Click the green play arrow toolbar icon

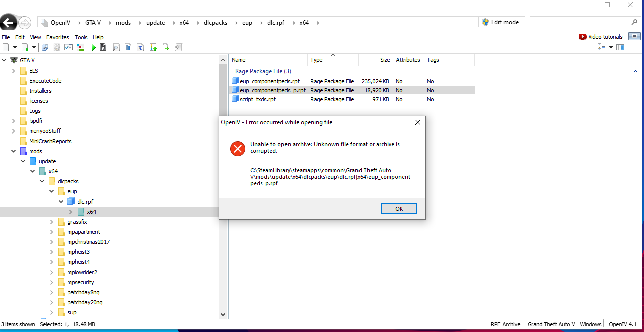[x=92, y=47]
